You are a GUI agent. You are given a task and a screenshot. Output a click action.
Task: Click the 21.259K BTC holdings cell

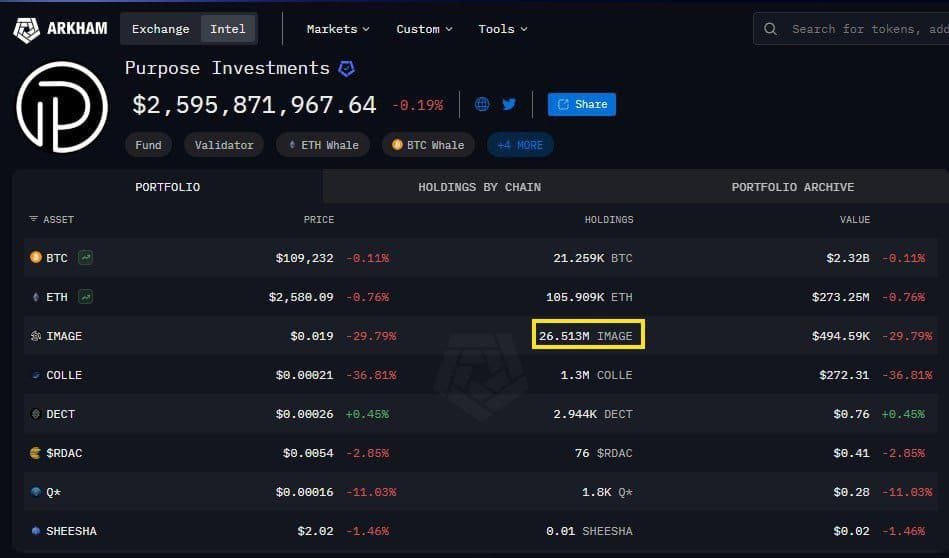pyautogui.click(x=593, y=258)
